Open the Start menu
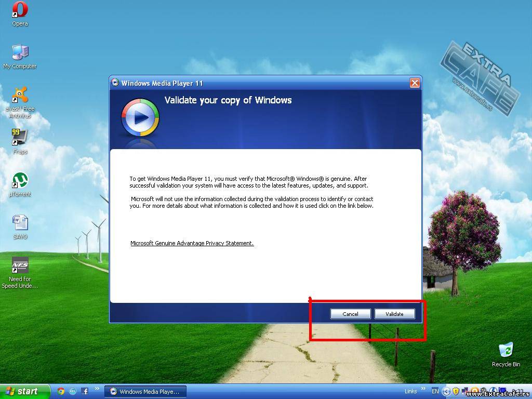Screen dimensions: 532x399 (24, 392)
